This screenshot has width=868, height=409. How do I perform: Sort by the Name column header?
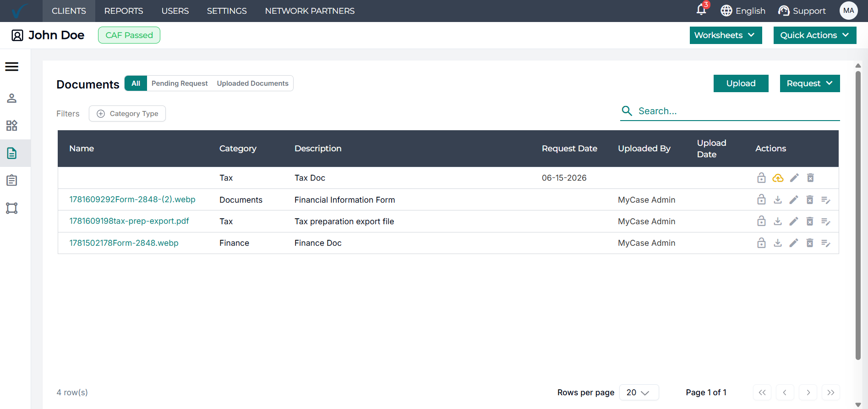[x=82, y=149]
